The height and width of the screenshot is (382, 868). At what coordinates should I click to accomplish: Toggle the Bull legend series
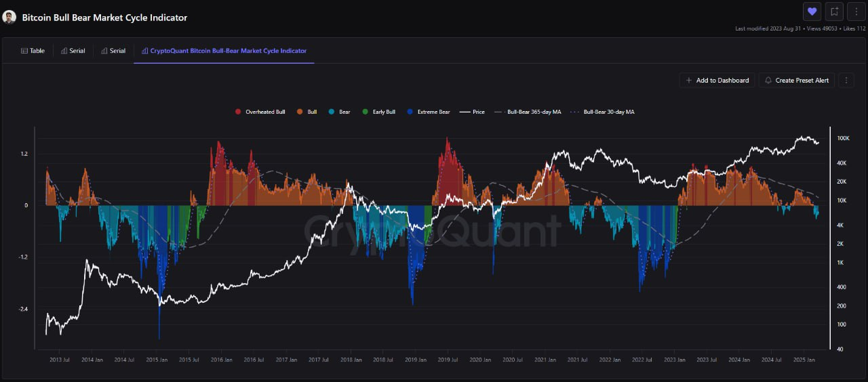(x=307, y=112)
